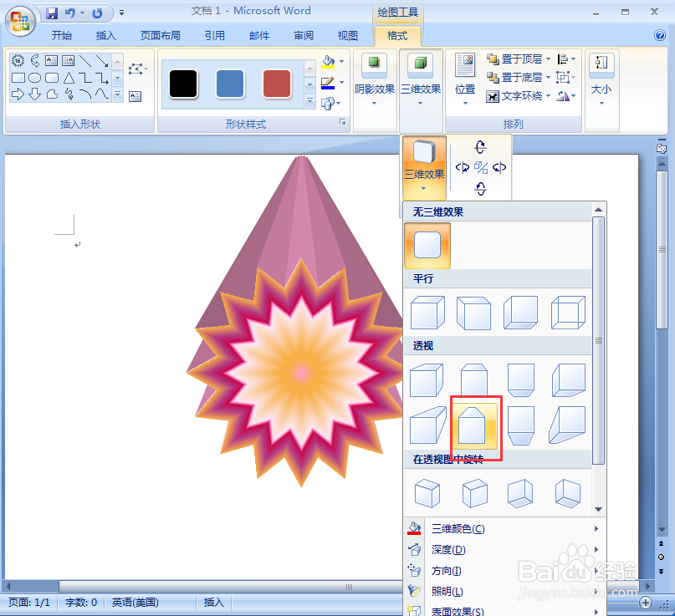Expand the shape styles gallery
The image size is (675, 616).
[x=310, y=101]
